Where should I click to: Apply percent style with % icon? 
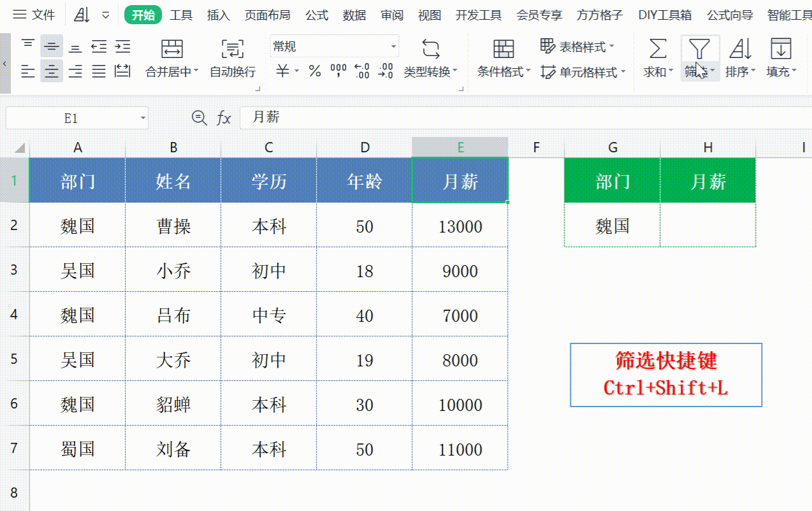(315, 71)
